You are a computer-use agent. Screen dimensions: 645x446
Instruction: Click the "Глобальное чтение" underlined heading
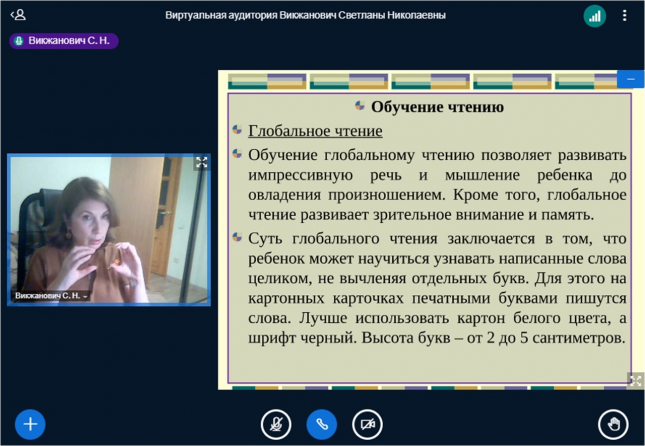coord(315,131)
